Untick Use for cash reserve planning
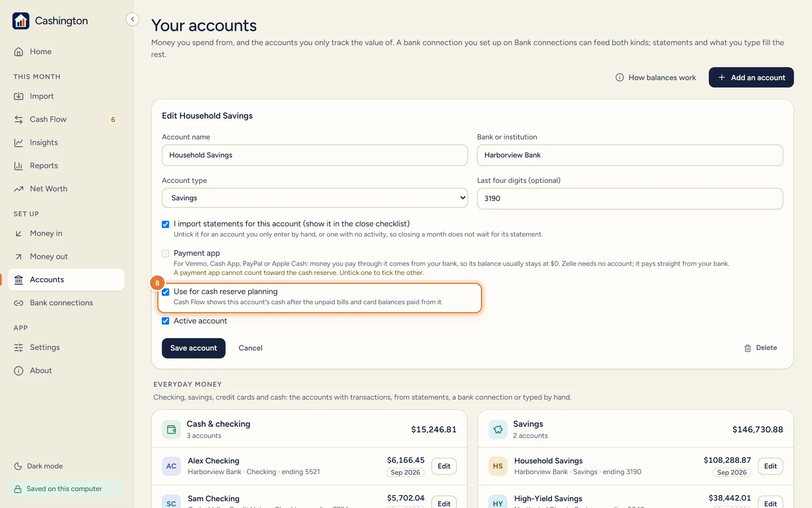 (x=166, y=292)
